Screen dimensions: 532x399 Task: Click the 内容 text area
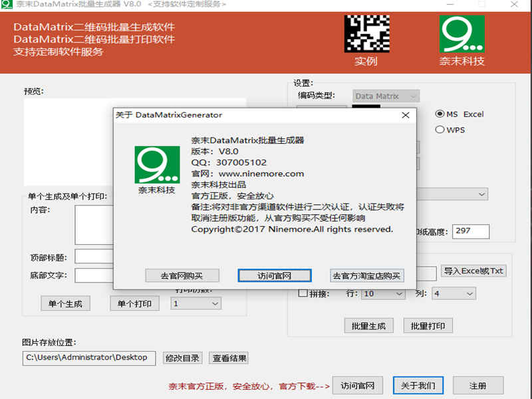94,225
